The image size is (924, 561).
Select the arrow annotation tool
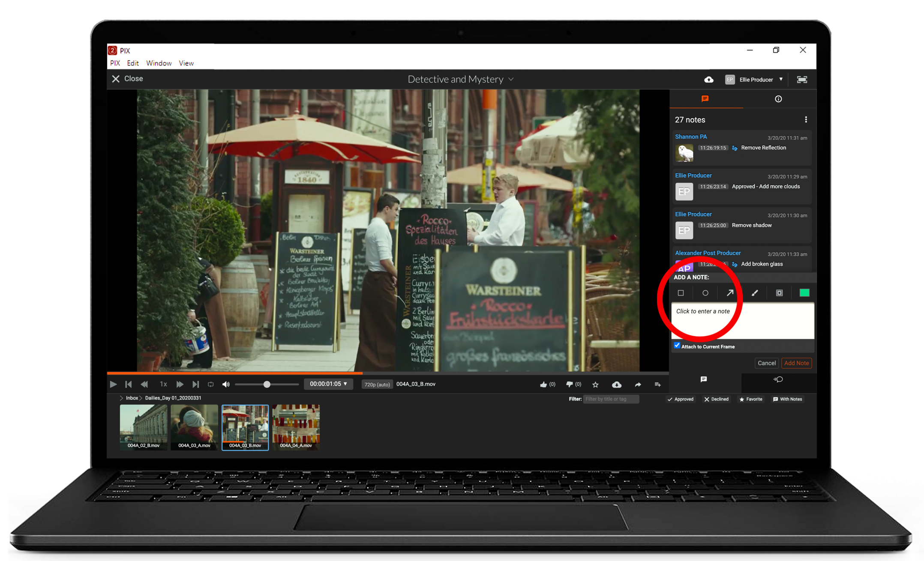(730, 293)
